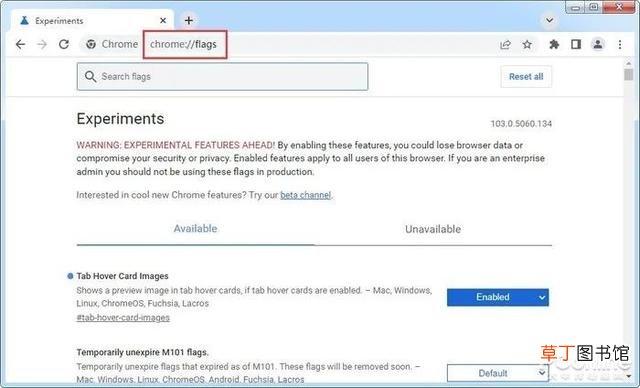Switch to the Available tab
This screenshot has width=640, height=388.
pos(195,228)
